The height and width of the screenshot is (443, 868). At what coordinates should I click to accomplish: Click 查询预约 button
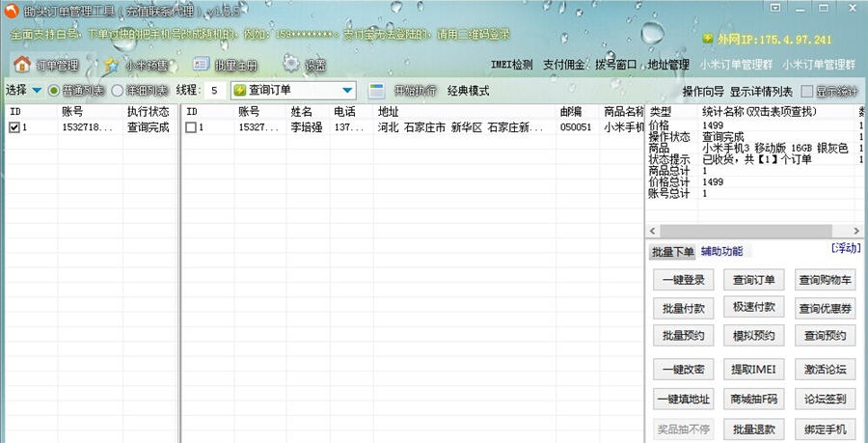[x=826, y=336]
